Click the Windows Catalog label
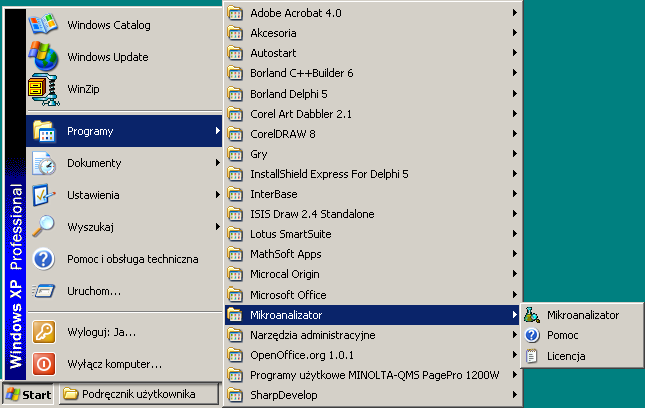The height and width of the screenshot is (408, 645). [109, 25]
